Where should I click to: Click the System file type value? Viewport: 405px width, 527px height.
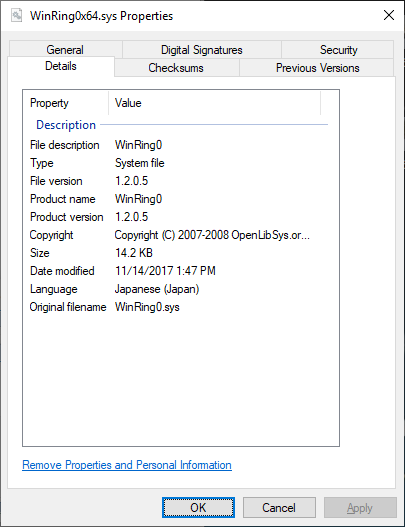tap(139, 163)
